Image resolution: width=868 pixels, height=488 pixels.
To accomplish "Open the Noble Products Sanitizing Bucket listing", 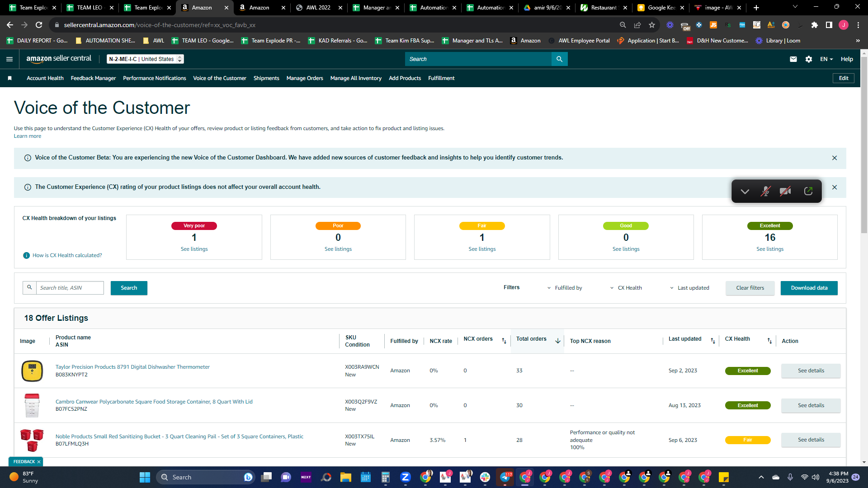I will click(179, 436).
